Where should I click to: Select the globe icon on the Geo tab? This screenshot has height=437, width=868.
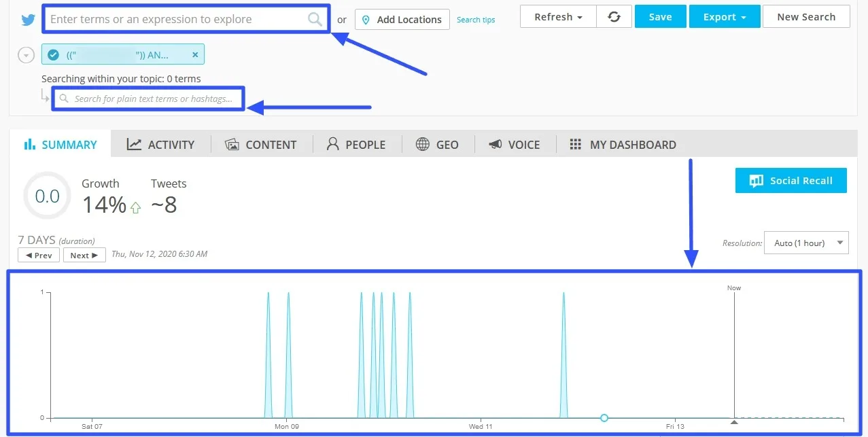pyautogui.click(x=423, y=144)
